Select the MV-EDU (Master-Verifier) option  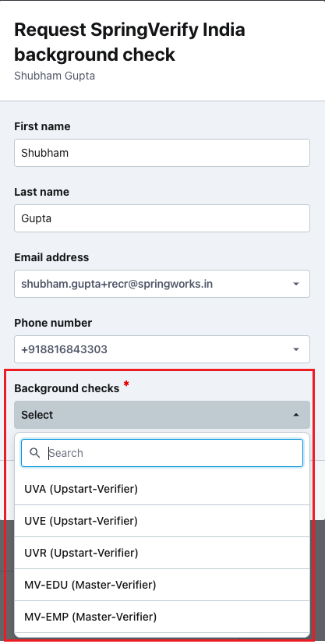click(162, 585)
